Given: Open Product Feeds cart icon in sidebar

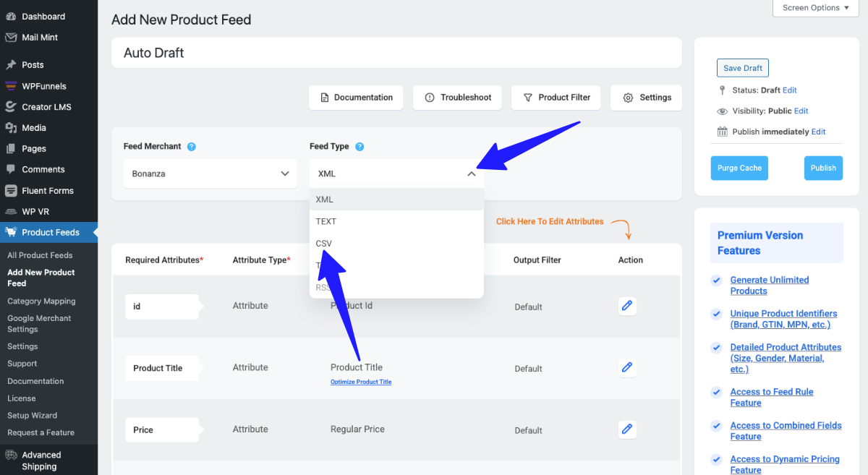Looking at the screenshot, I should pos(11,233).
